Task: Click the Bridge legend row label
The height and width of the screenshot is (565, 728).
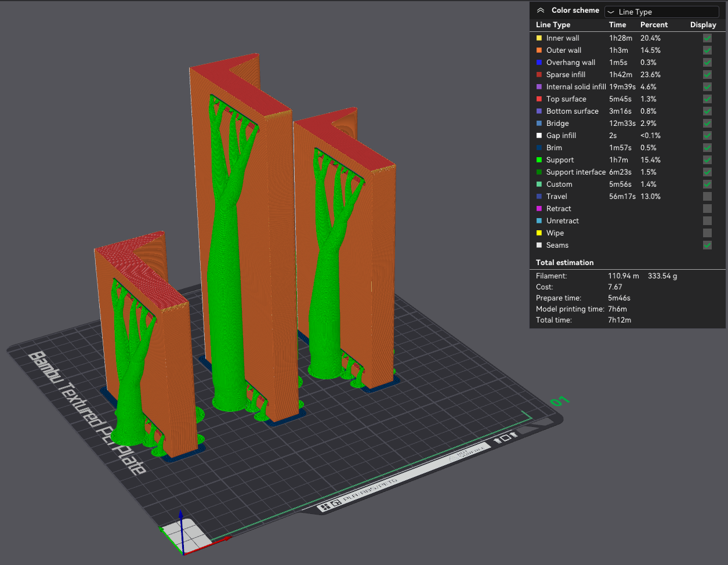Action: 557,124
